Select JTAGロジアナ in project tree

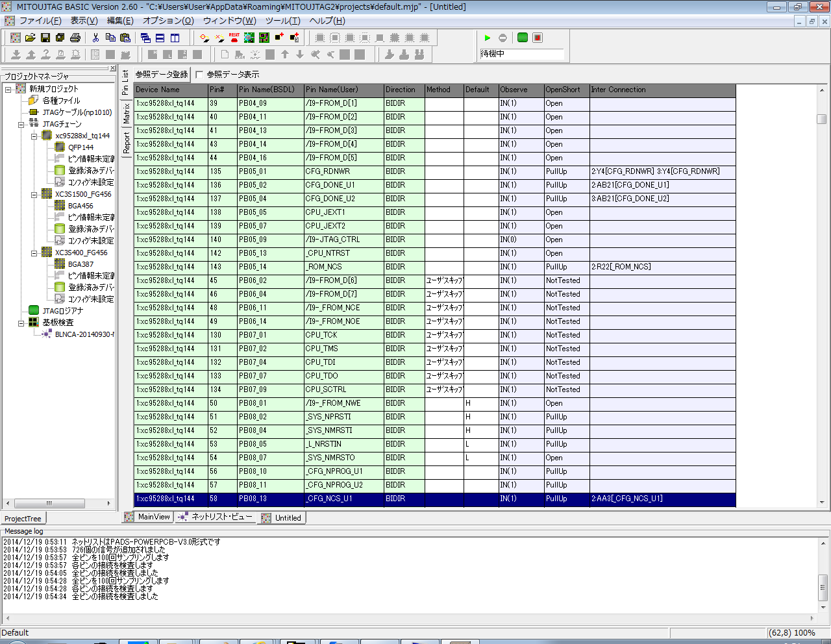[62, 311]
